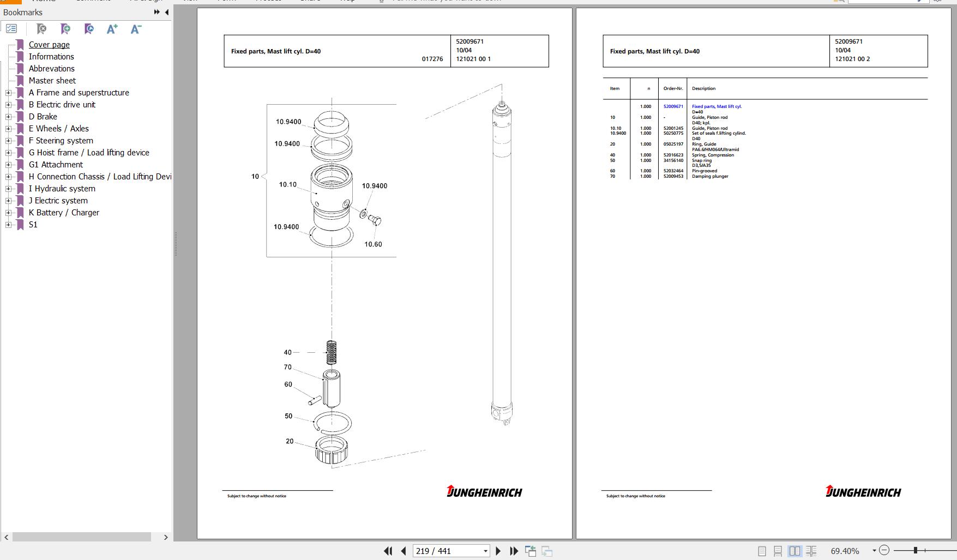957x560 pixels.
Task: Expand the B Electric drive unit bookmark
Action: 8,105
